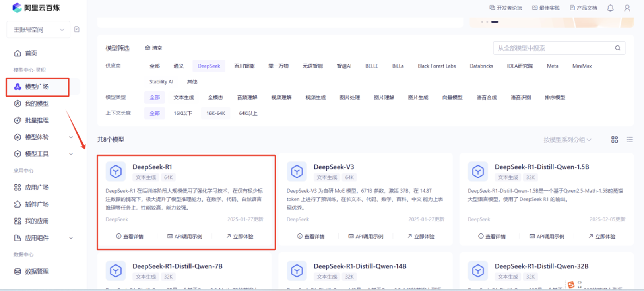Open the 产品文档 link
This screenshot has width=644, height=291.
coord(584,8)
